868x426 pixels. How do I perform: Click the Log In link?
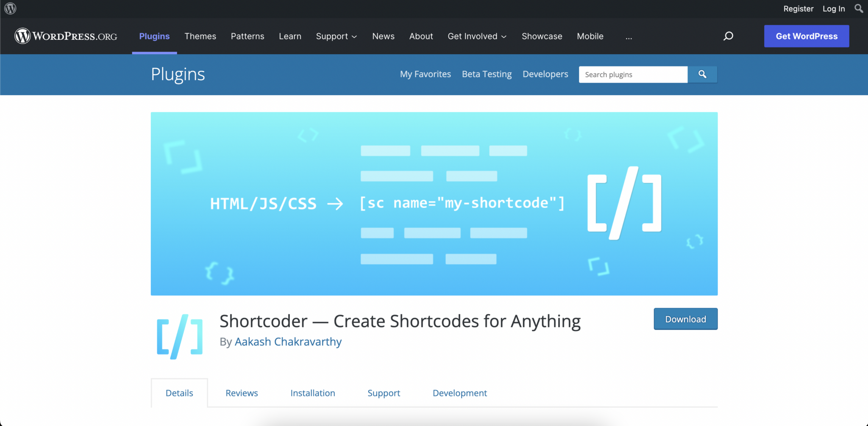point(834,8)
